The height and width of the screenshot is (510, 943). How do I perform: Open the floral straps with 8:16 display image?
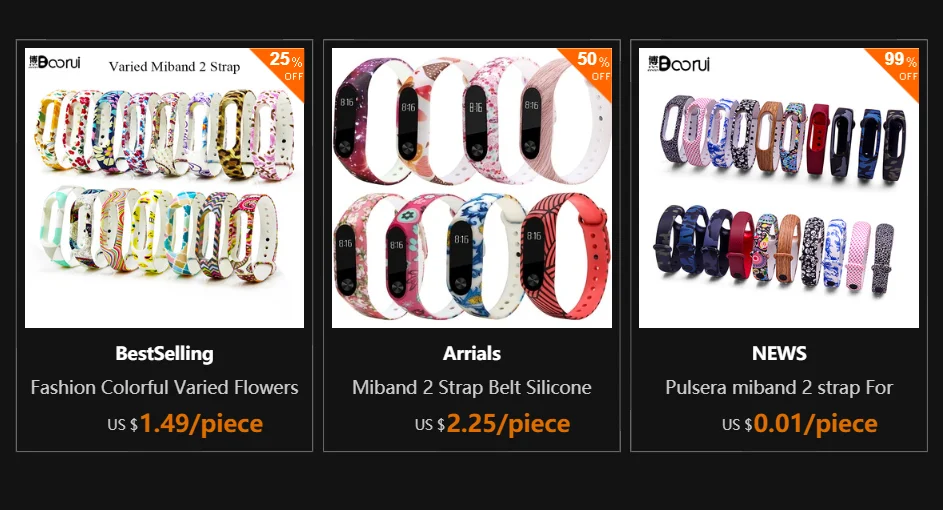(472, 188)
